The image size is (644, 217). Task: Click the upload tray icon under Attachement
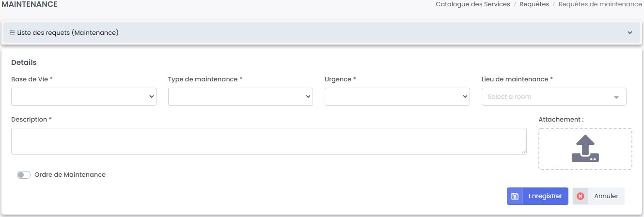585,149
